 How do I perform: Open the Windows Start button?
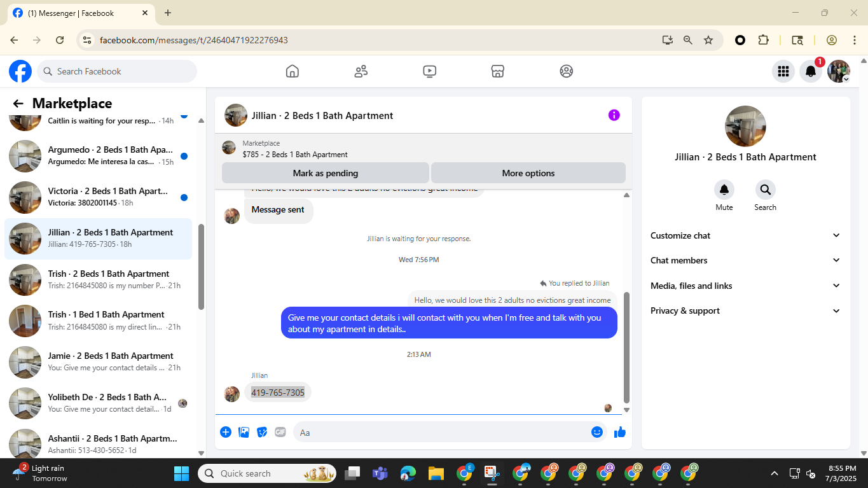(x=181, y=473)
